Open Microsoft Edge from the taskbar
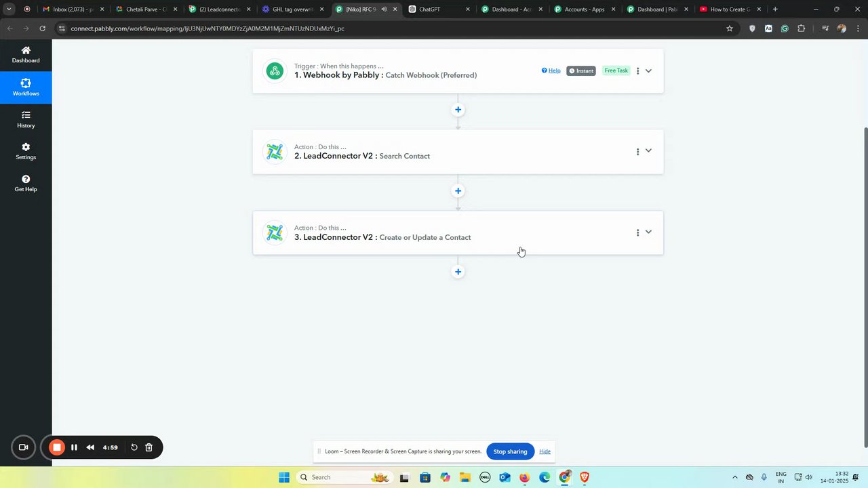Viewport: 868px width, 488px height. [x=545, y=477]
